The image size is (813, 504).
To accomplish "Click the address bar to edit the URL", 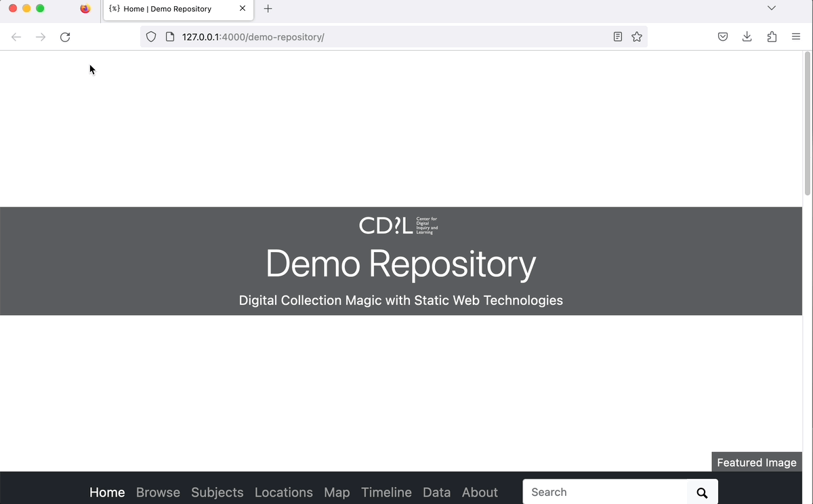I will (379, 37).
